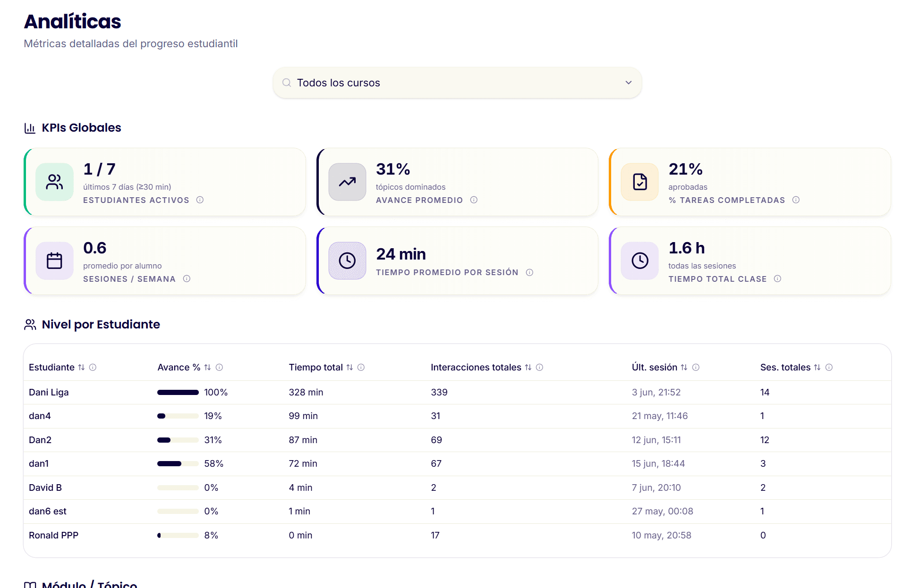Sort table by Estudiante column arrows

81,367
